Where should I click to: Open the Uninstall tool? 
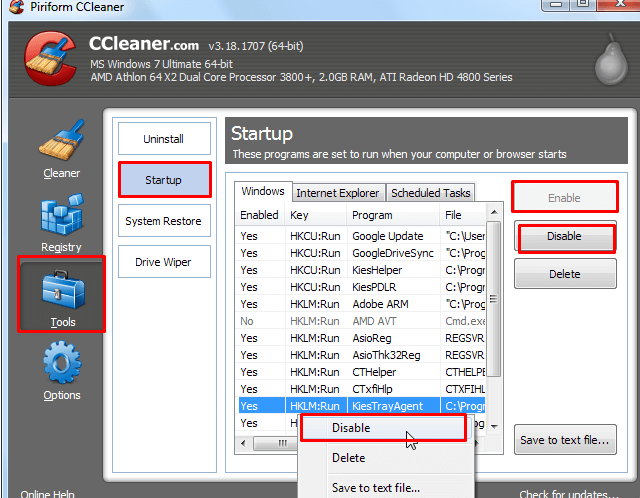tap(164, 139)
